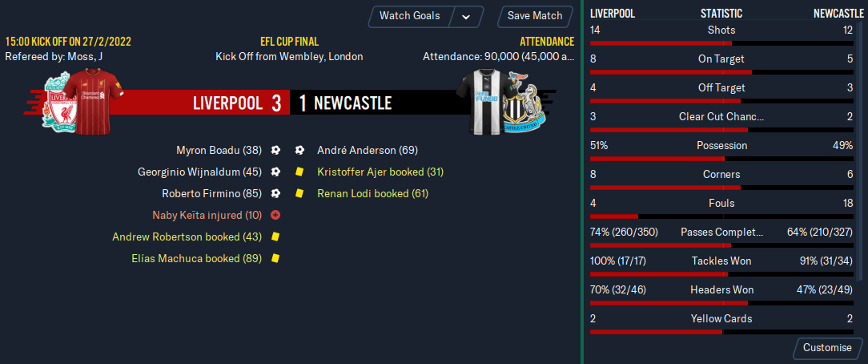Click yellow card icon for Kristoffer Ajer

(x=299, y=172)
